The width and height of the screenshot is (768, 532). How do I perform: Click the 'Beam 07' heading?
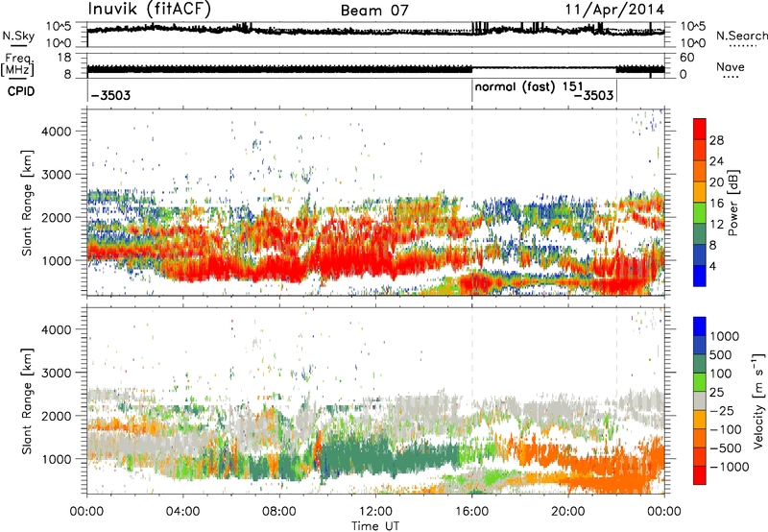[x=374, y=11]
